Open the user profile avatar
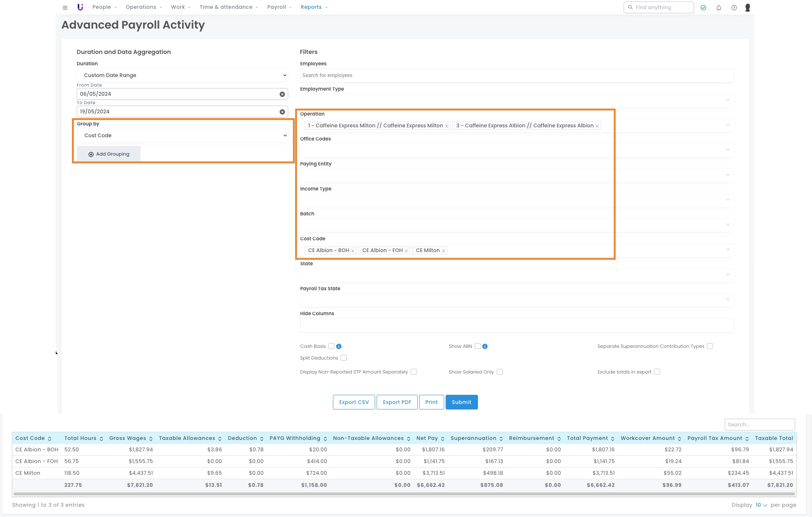The width and height of the screenshot is (812, 517). [x=748, y=7]
